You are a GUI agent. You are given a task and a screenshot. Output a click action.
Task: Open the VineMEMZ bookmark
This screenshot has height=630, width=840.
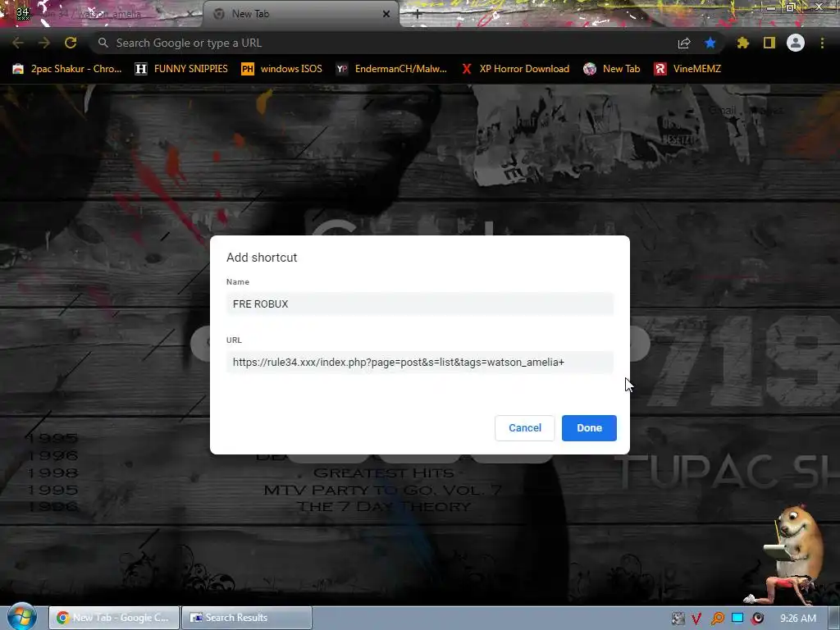tap(688, 69)
